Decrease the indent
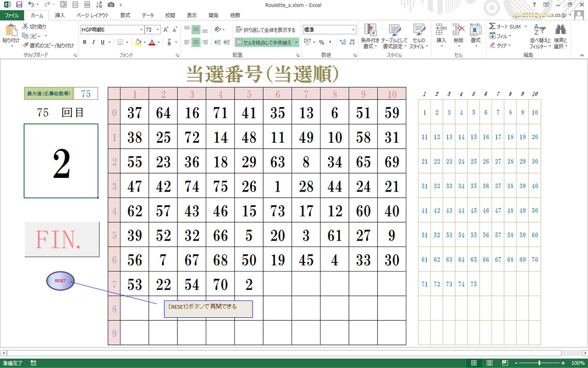Image resolution: width=588 pixels, height=368 pixels. click(x=217, y=42)
